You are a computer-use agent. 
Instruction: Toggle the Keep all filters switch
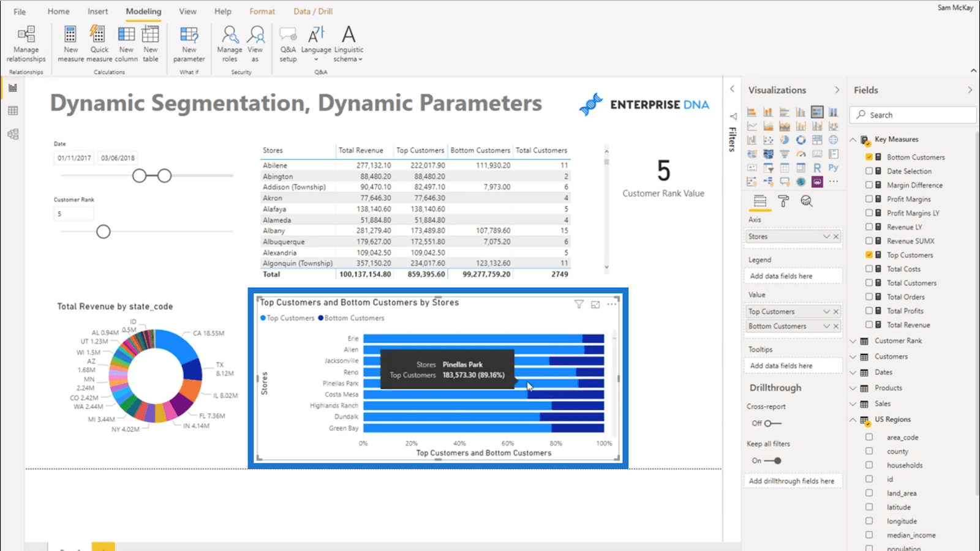coord(773,460)
